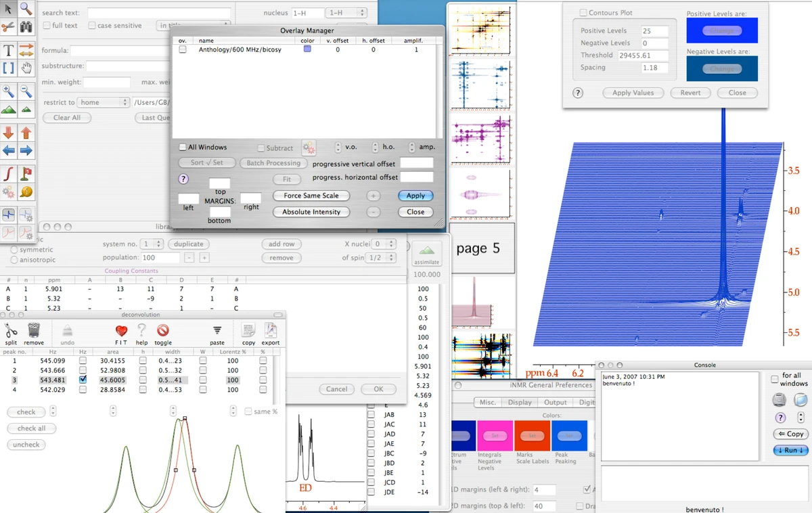Decrease intensity with small mountain icon

point(26,108)
